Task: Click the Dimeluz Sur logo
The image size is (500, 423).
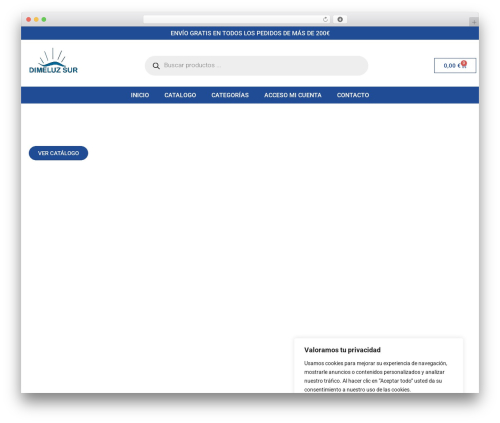Action: point(53,61)
